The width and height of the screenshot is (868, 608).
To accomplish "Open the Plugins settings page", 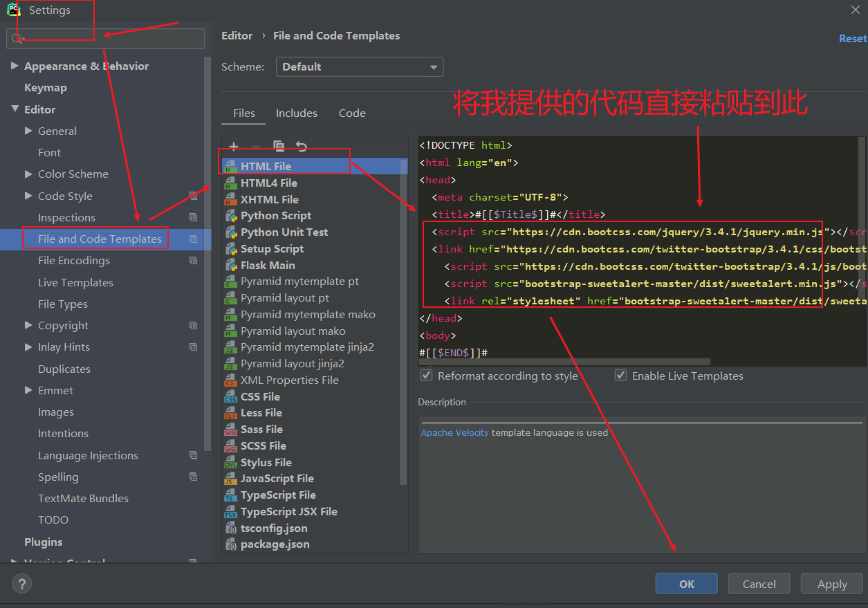I will coord(44,542).
